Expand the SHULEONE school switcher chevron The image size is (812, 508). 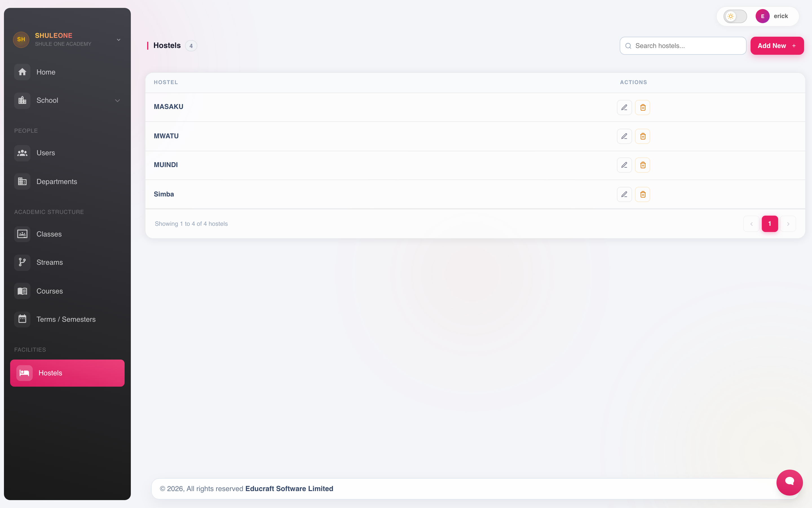(118, 40)
